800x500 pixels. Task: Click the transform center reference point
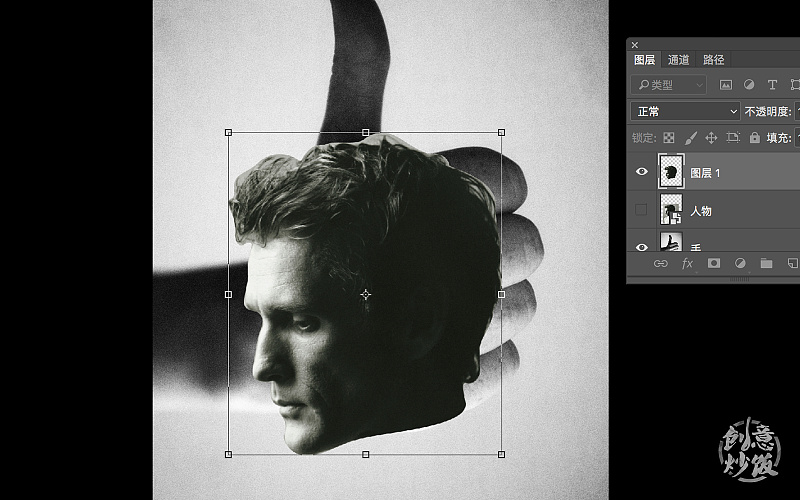pyautogui.click(x=365, y=294)
